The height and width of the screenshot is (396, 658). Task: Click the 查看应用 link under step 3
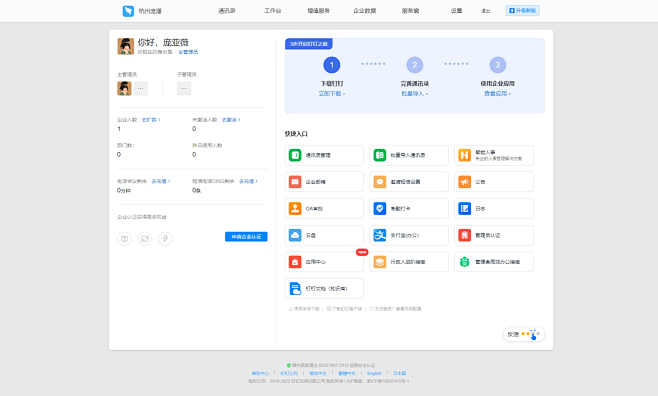pos(498,94)
